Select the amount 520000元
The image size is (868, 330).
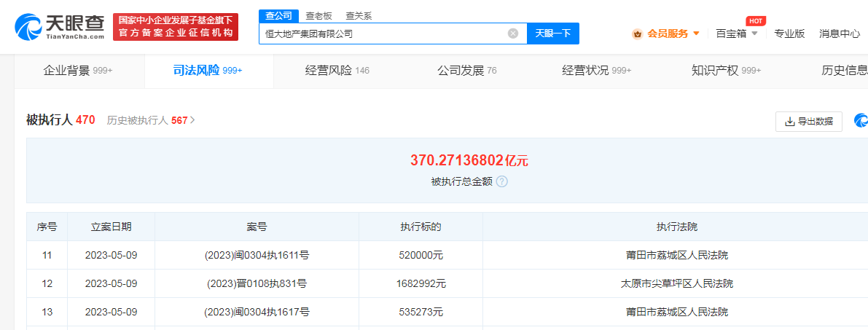[x=421, y=255]
